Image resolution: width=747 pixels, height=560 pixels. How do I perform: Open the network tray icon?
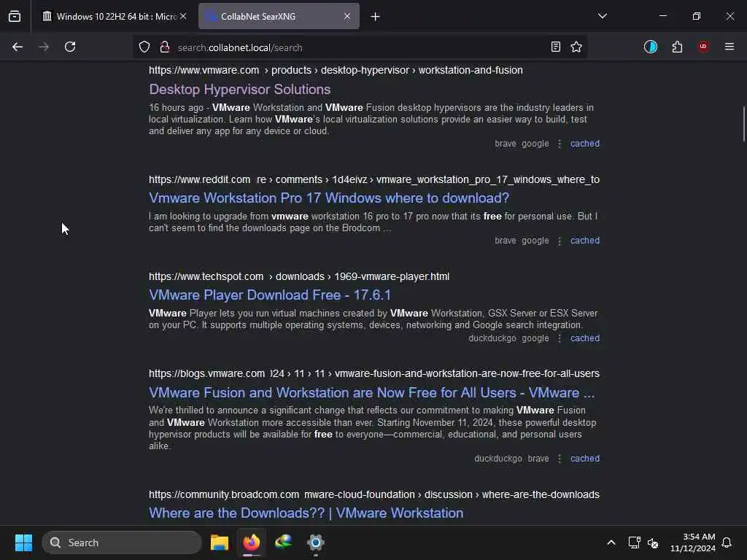coord(634,542)
